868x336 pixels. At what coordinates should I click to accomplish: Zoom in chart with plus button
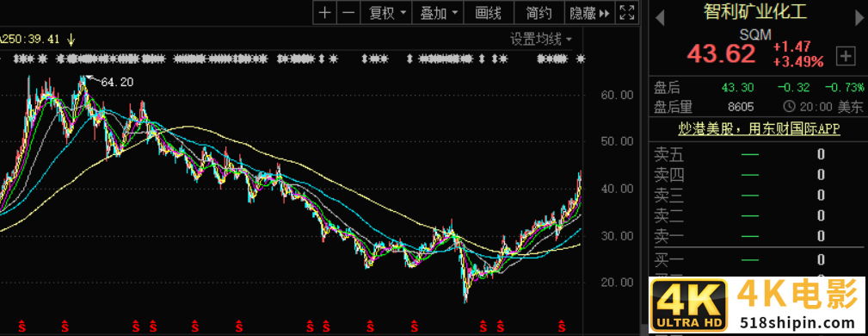[x=325, y=13]
